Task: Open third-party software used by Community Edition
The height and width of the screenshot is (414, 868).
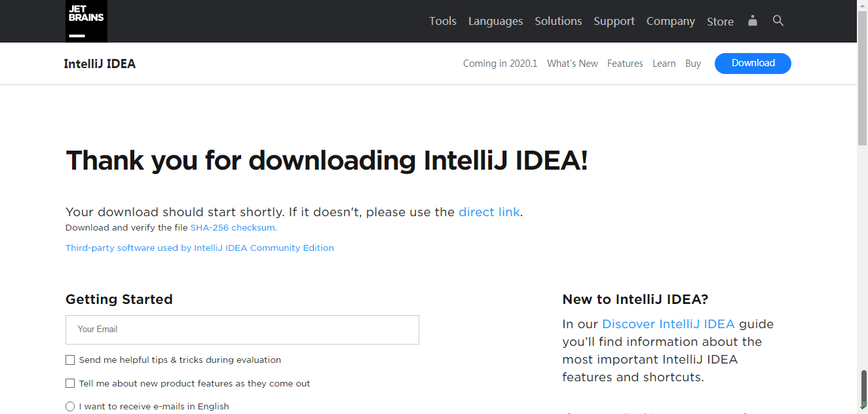Action: click(200, 248)
